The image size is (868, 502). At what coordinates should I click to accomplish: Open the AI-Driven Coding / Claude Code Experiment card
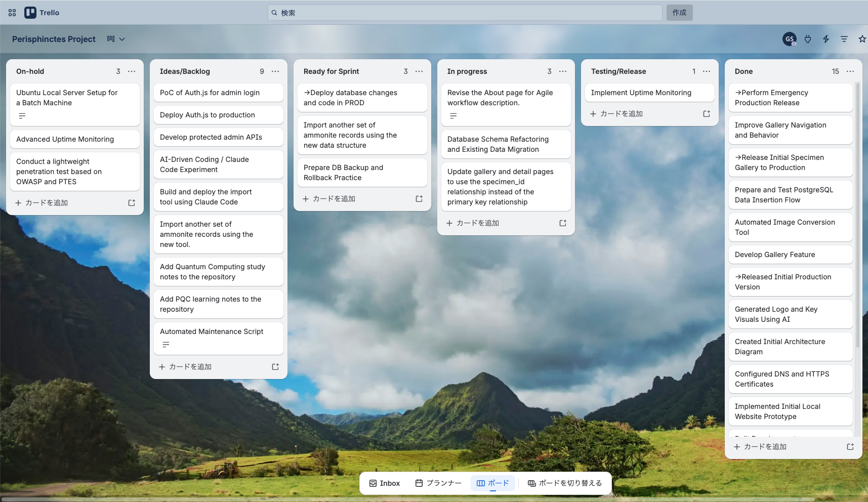coord(219,164)
